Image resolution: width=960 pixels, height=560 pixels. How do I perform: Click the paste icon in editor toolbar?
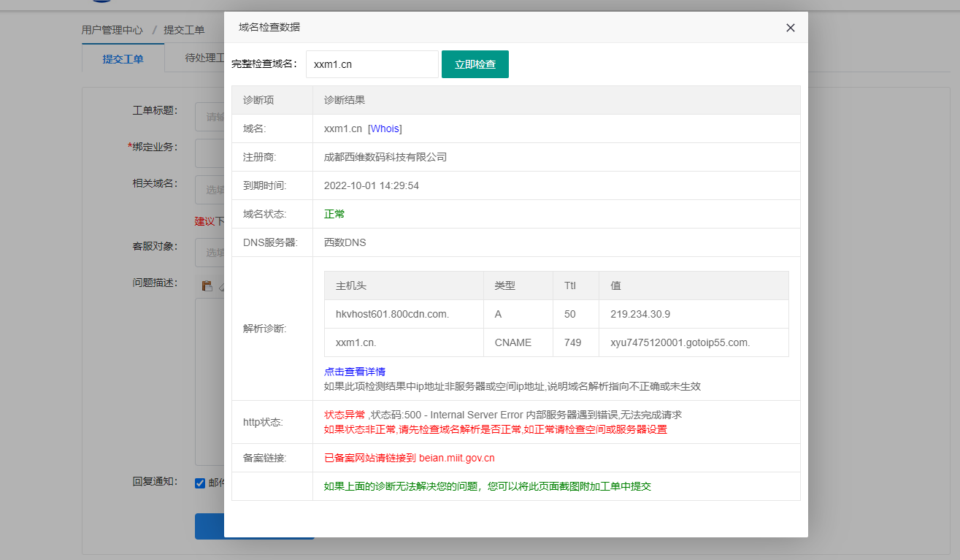[207, 286]
